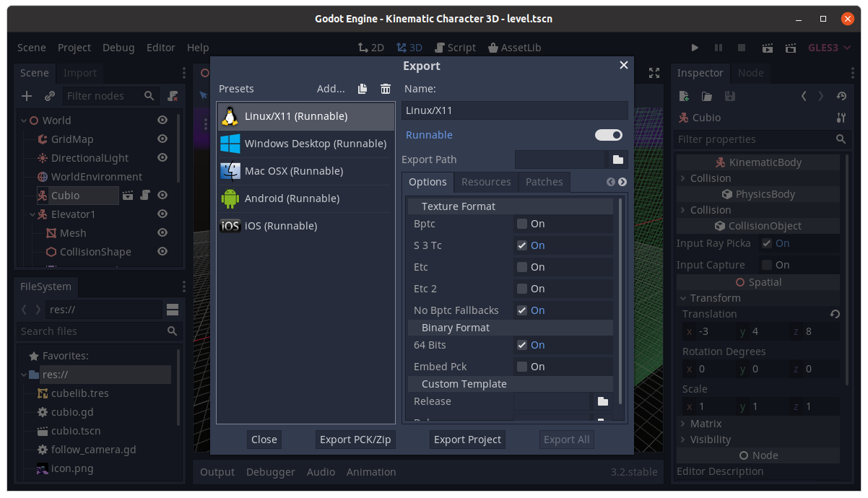Duplicate the selected export preset icon
This screenshot has height=498, width=868.
click(363, 89)
